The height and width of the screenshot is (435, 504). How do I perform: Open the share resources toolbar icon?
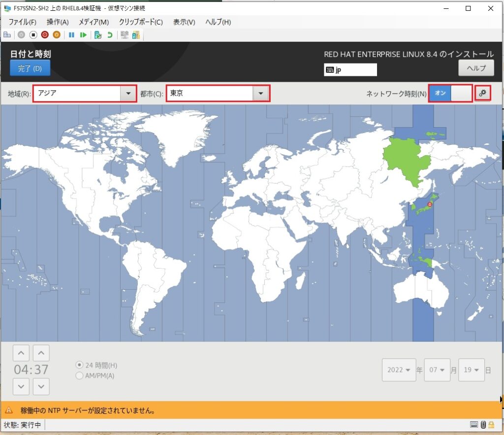(136, 35)
